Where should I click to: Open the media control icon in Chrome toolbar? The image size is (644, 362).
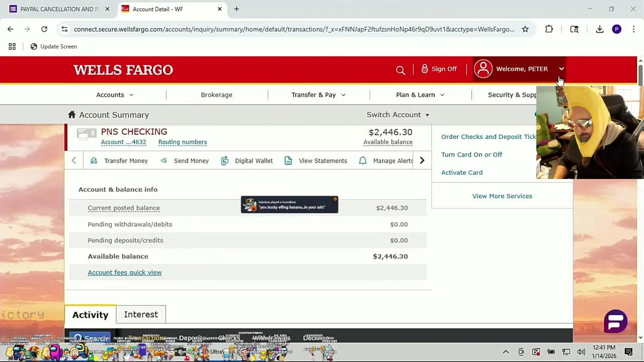(574, 29)
